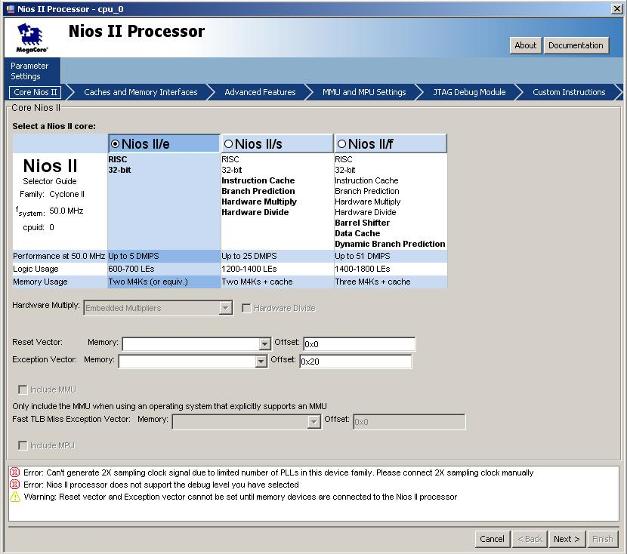Click the '1200-1400 LEs' cell
The width and height of the screenshot is (627, 554).
(x=277, y=269)
